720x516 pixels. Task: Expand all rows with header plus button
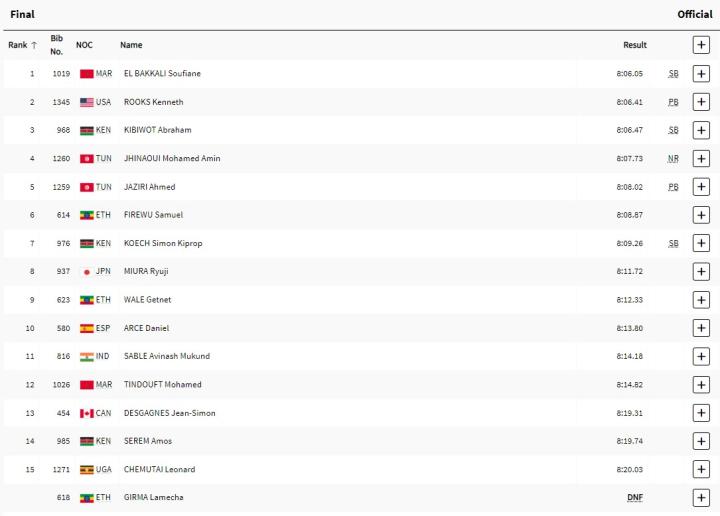click(x=701, y=44)
